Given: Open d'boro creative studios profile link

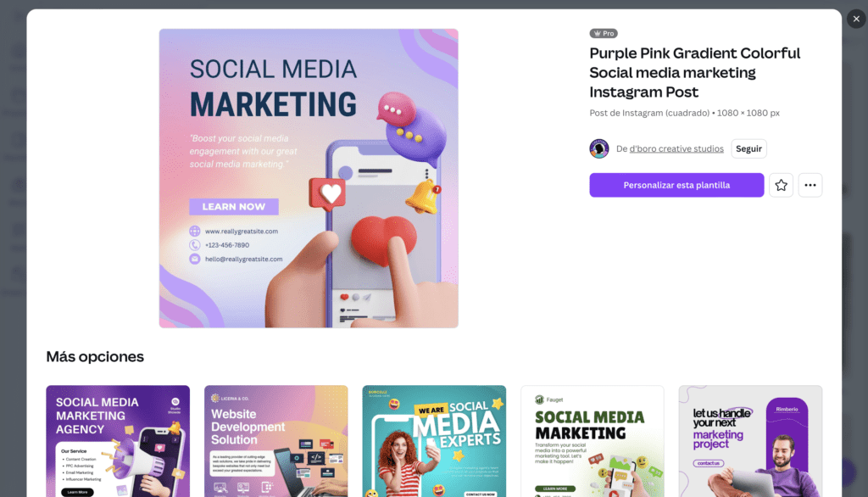Looking at the screenshot, I should (x=676, y=148).
